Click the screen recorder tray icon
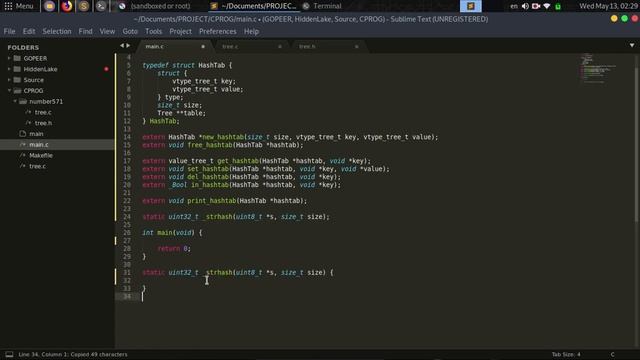The image size is (640, 360). [x=536, y=6]
